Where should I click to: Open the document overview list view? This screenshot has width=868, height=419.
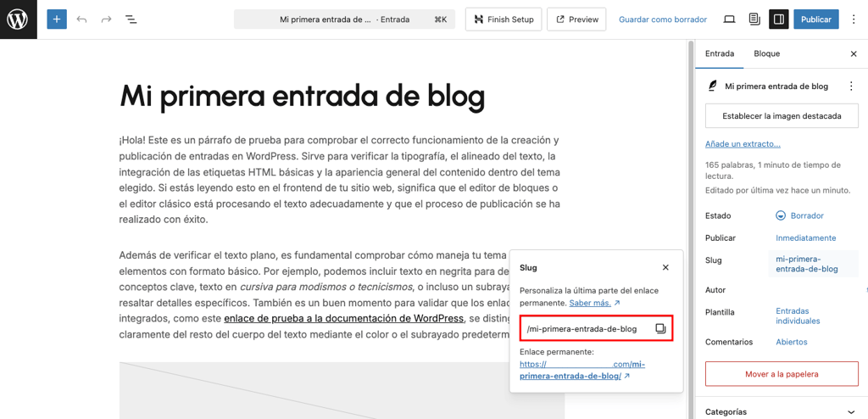131,20
